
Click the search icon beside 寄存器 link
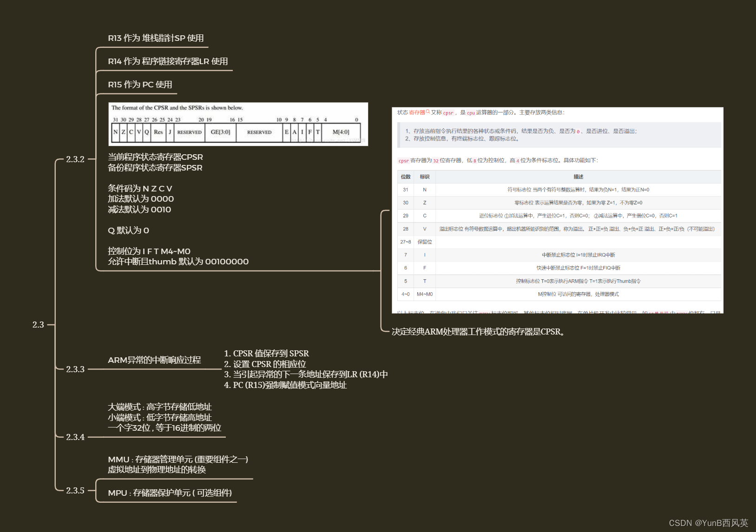pos(428,112)
